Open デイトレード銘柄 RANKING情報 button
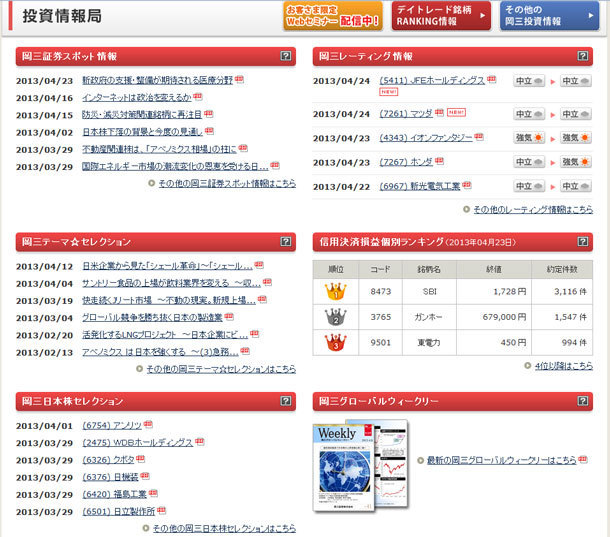 click(441, 16)
